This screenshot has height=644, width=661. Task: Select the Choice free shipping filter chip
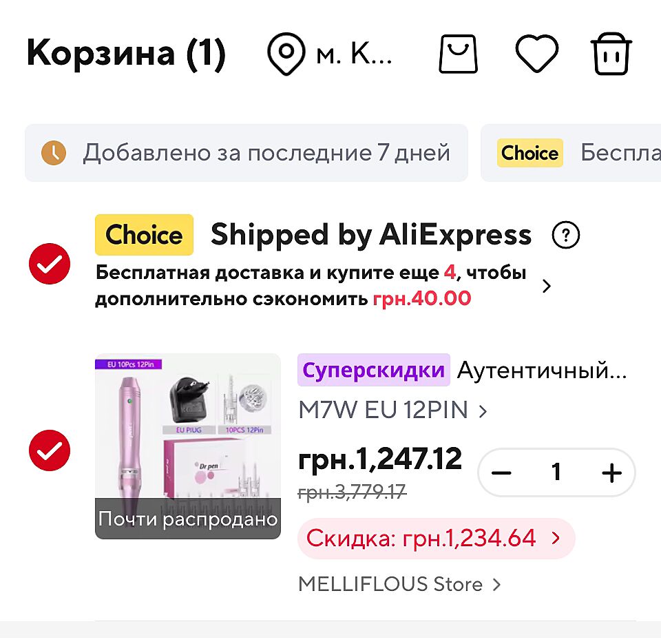point(571,152)
